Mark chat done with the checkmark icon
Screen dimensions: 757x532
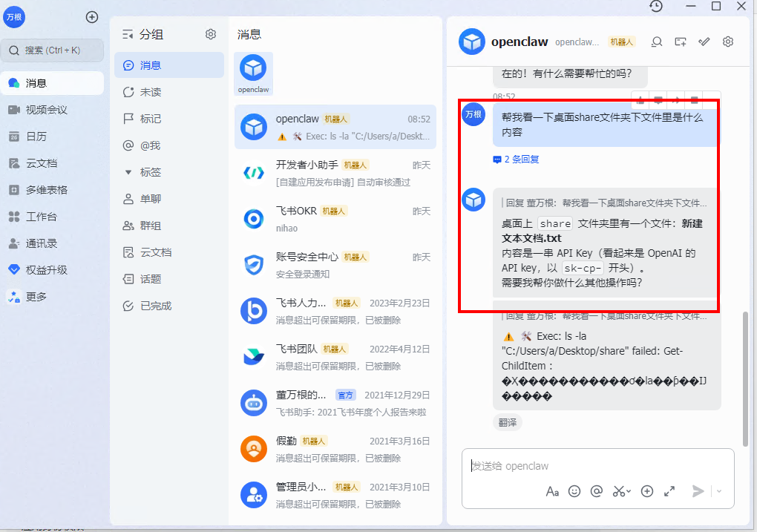pos(704,42)
